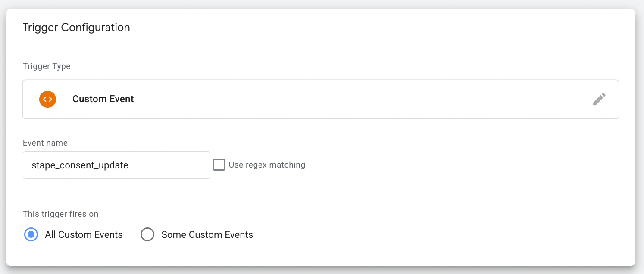The width and height of the screenshot is (644, 274).
Task: Click the Event name field label
Action: [x=45, y=143]
